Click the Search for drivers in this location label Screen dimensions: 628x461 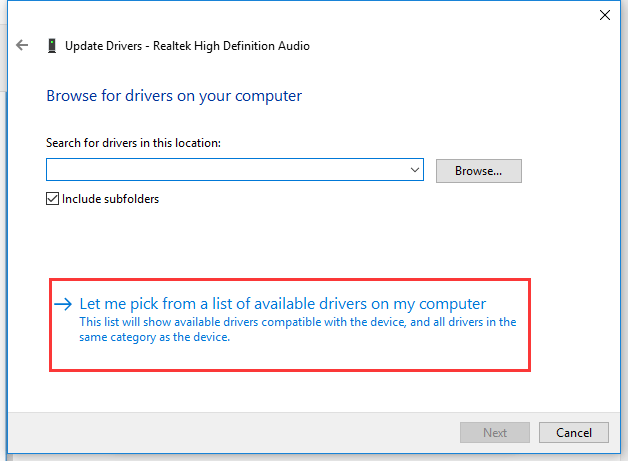pyautogui.click(x=133, y=143)
